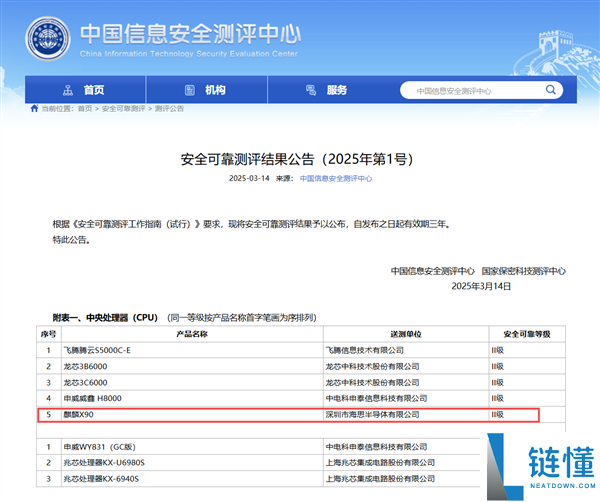Click the 首页 menu org-chart icon
The image size is (600, 502).
tap(68, 90)
